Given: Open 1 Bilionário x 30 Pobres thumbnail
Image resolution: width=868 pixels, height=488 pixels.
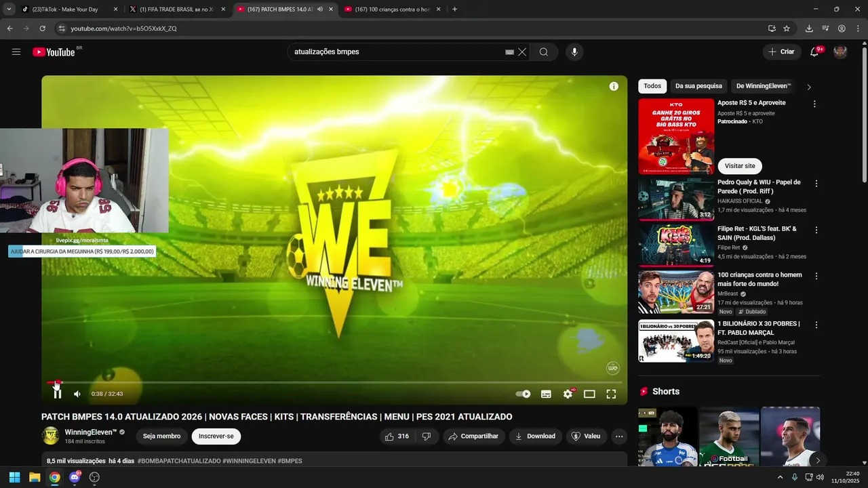Looking at the screenshot, I should pyautogui.click(x=676, y=341).
